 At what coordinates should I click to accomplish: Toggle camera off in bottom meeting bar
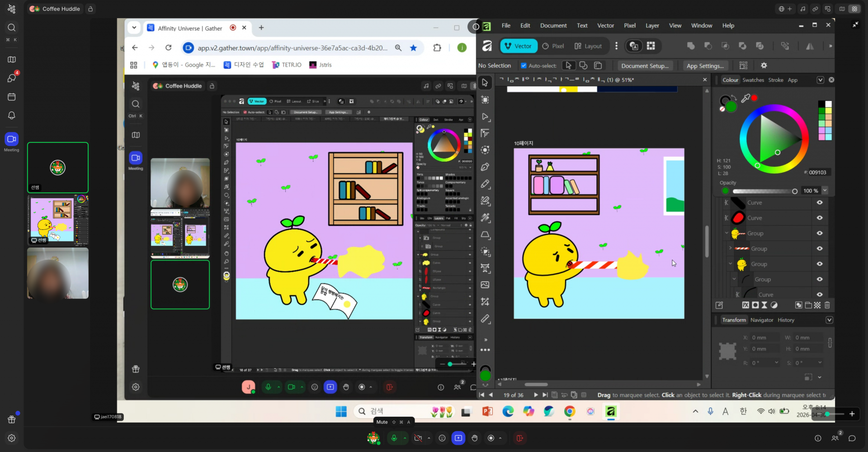click(418, 438)
